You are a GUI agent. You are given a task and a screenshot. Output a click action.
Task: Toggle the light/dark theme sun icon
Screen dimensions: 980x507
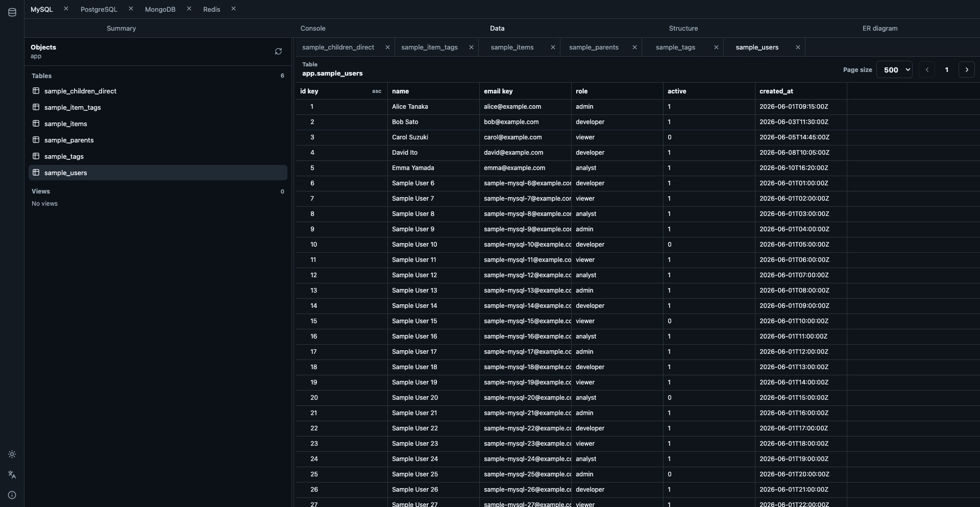[12, 454]
